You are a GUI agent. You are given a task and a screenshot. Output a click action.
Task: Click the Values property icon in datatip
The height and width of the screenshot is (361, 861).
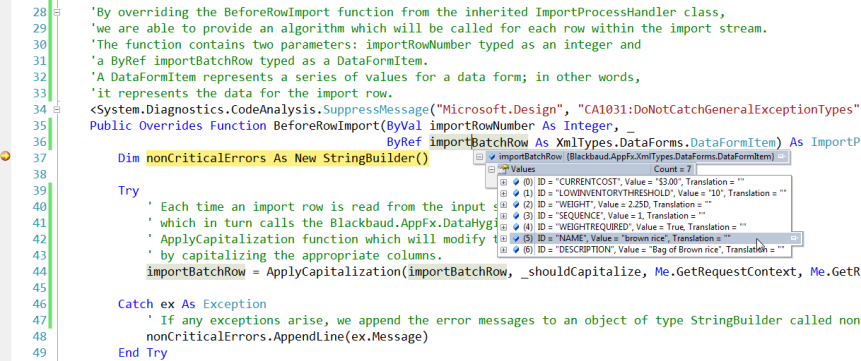tap(504, 169)
